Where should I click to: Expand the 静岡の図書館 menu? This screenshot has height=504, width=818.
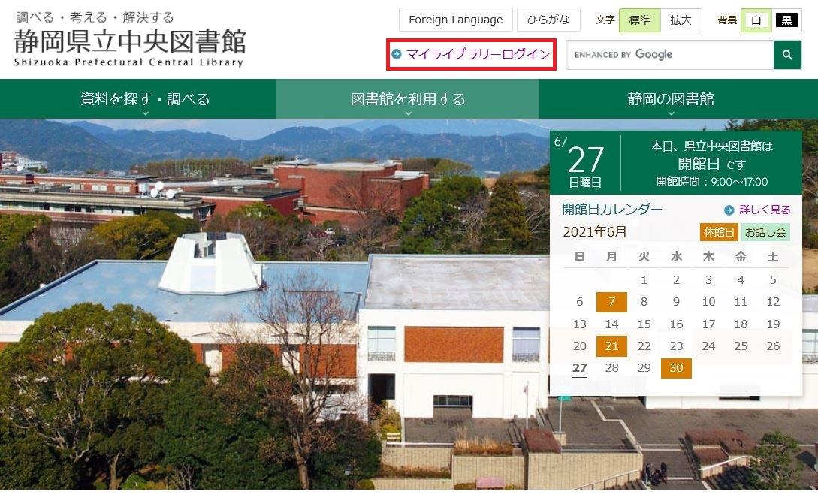pos(671,99)
